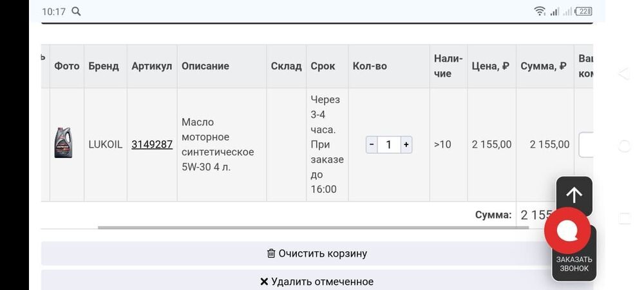Click the Цена column header

click(x=491, y=66)
